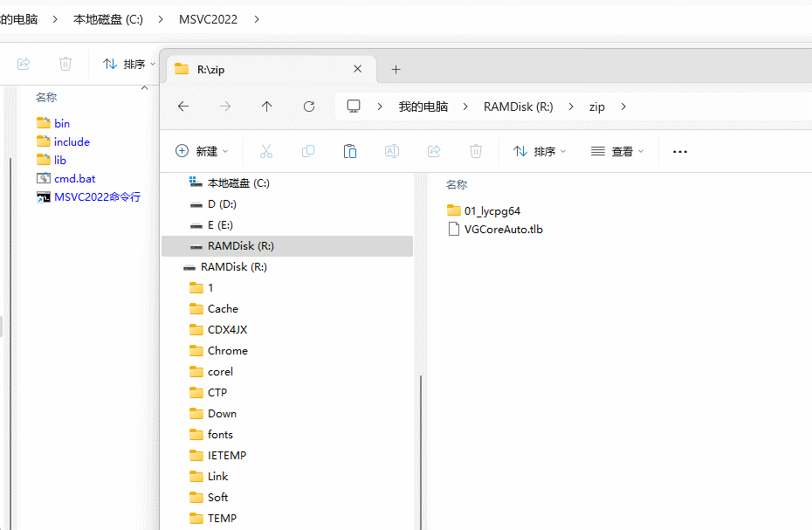
Task: Click the computer icon in address bar
Action: point(354,107)
